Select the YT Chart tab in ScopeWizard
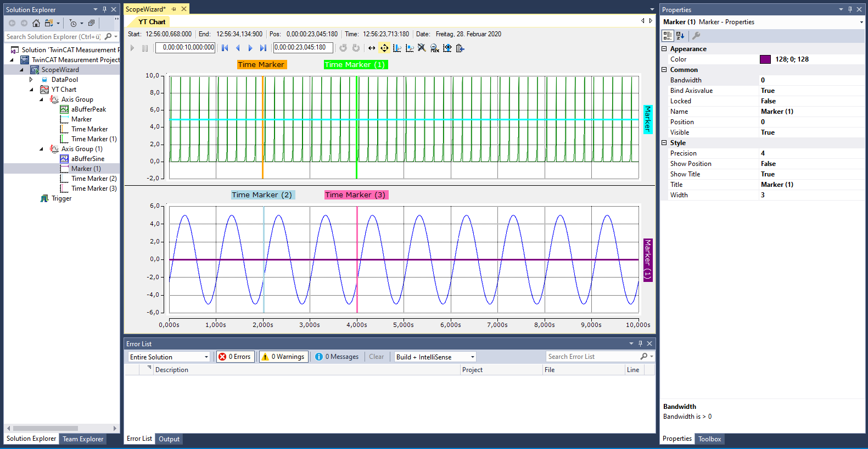 tap(152, 22)
